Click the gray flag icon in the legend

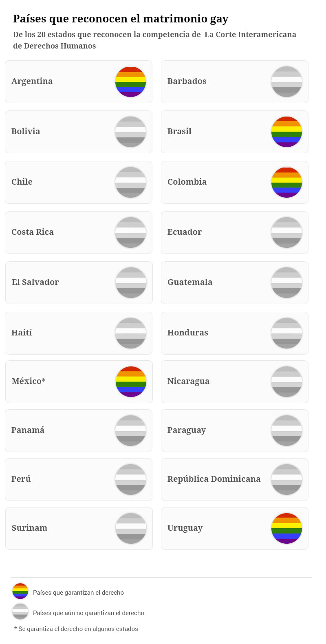(20, 611)
